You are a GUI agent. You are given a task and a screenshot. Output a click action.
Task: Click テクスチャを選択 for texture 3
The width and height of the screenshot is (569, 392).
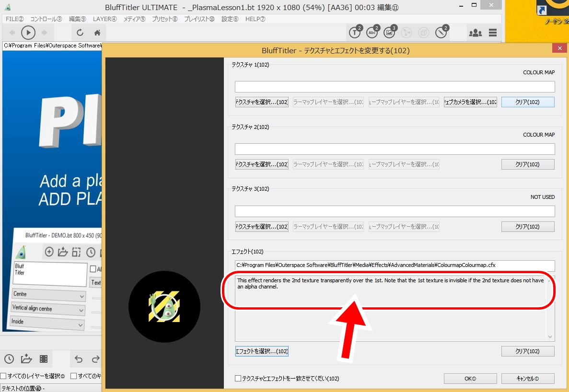(x=262, y=227)
